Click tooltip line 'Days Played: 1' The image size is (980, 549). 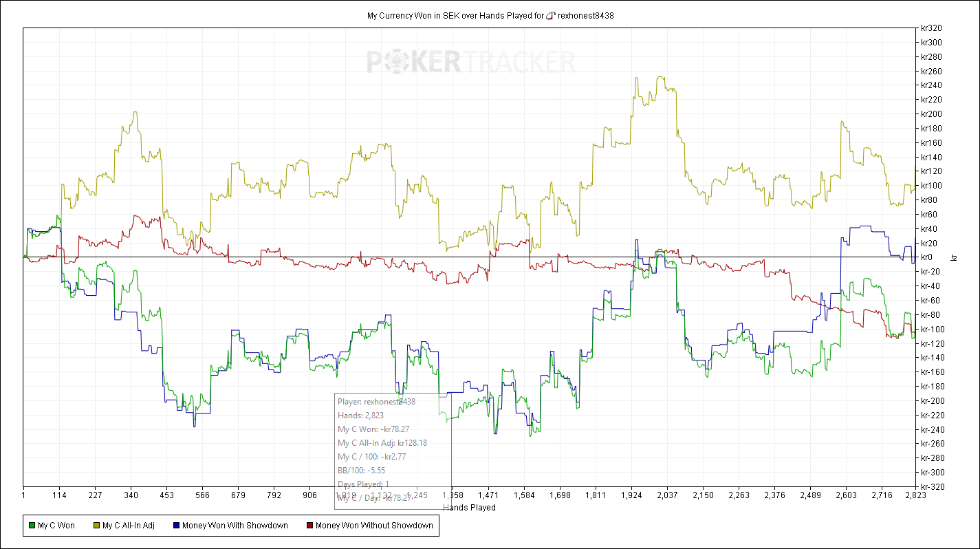coord(363,484)
